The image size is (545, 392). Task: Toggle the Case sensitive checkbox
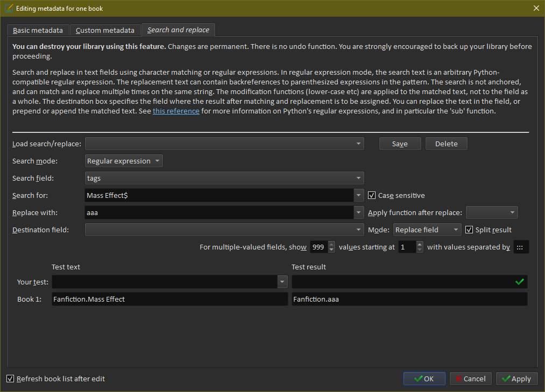point(372,195)
